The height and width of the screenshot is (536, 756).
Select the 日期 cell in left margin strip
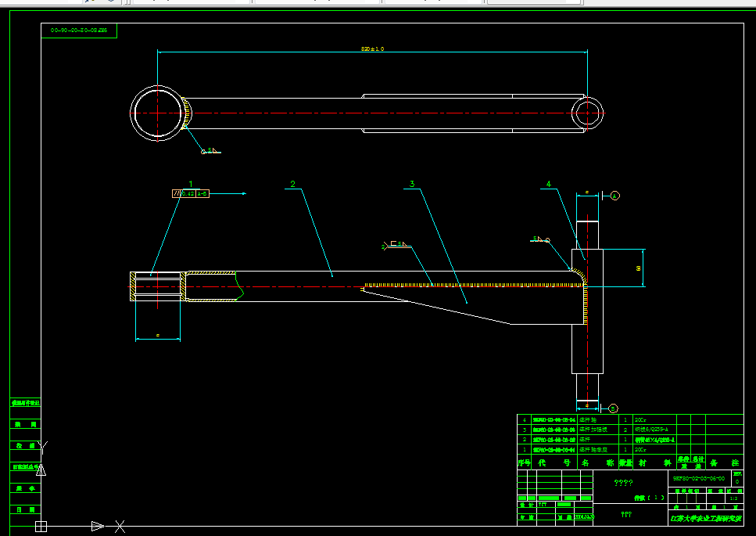point(26,509)
